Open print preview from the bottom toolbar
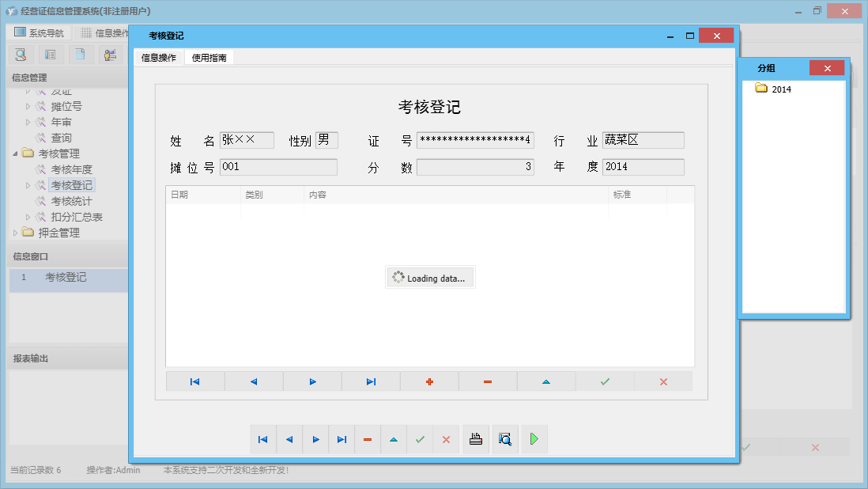The height and width of the screenshot is (489, 868). (x=505, y=439)
